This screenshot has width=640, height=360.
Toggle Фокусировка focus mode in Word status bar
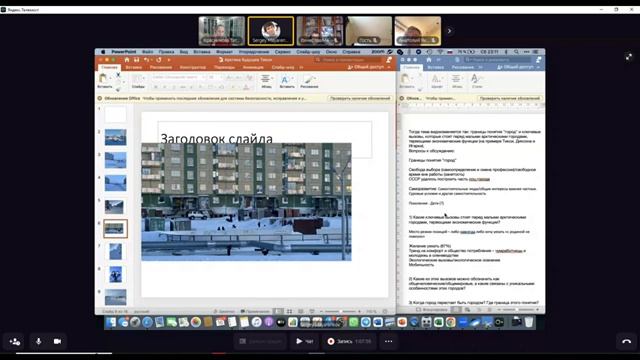point(432,310)
